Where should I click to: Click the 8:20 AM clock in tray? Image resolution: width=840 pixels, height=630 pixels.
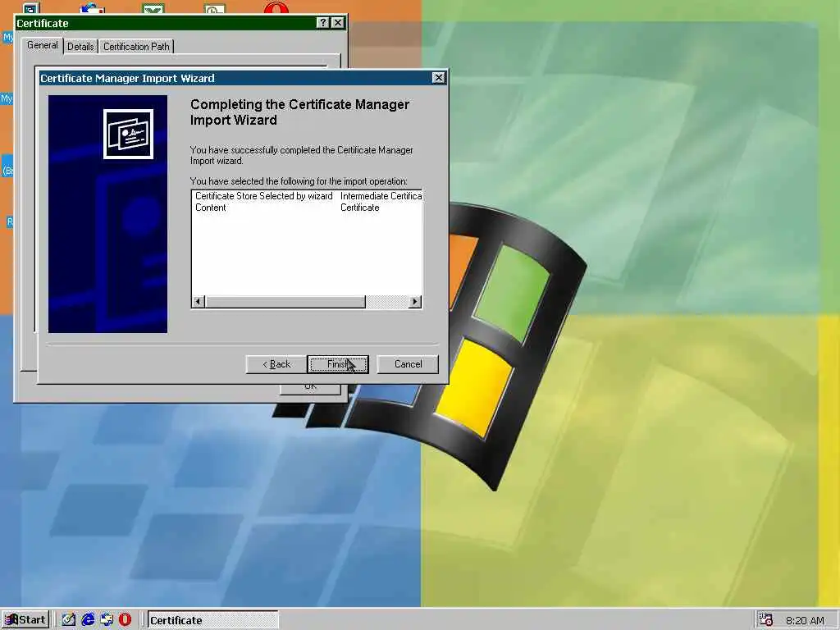(805, 620)
